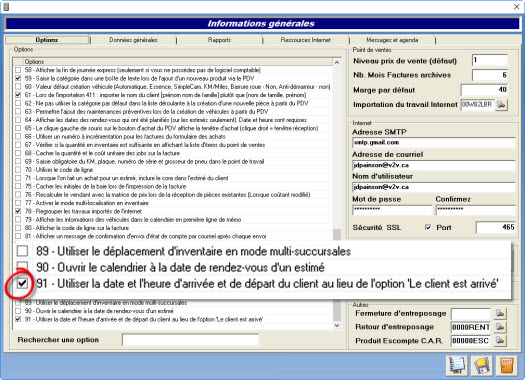
Task: Check option 80 code de ligne sur facture
Action: pyautogui.click(x=18, y=228)
